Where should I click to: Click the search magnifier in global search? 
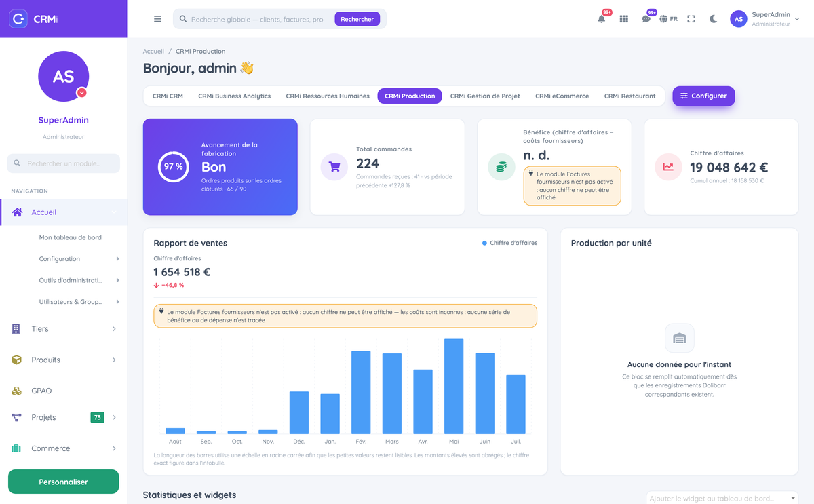click(x=182, y=20)
